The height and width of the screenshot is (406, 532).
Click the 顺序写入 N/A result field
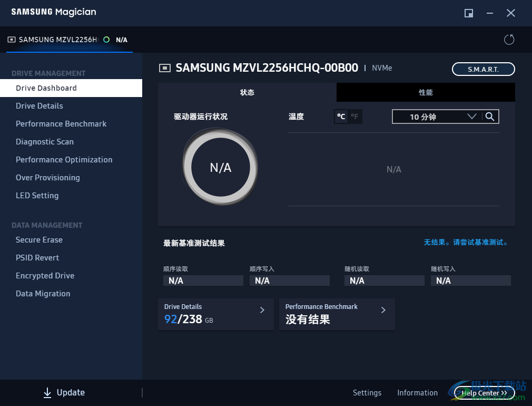[x=290, y=281]
